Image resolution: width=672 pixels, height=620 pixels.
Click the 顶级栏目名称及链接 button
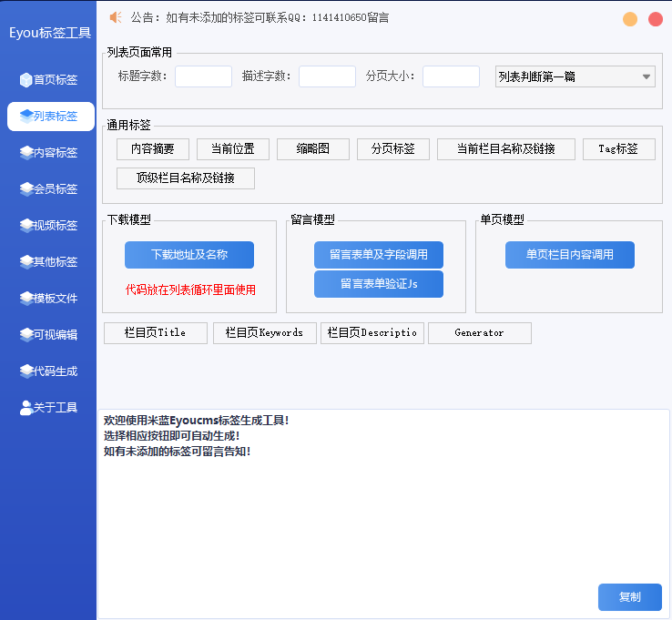pos(186,178)
